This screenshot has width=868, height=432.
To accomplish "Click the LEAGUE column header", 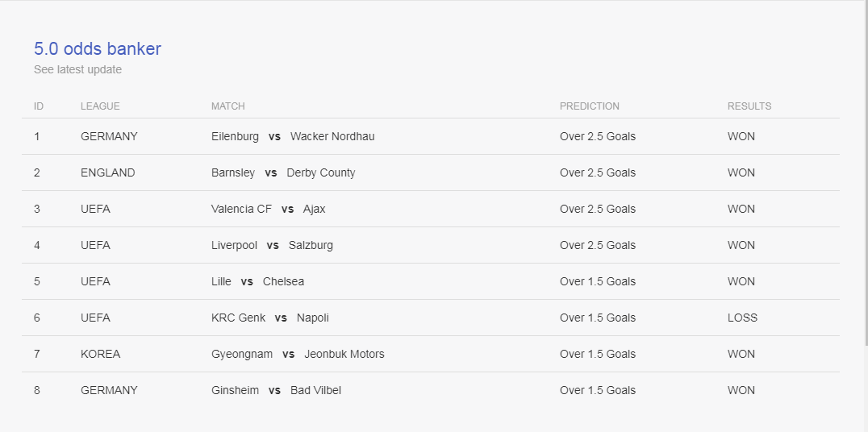I will pyautogui.click(x=100, y=106).
